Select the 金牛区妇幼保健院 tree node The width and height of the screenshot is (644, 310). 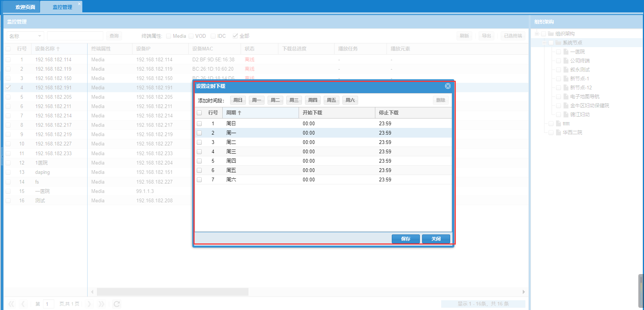coord(590,105)
